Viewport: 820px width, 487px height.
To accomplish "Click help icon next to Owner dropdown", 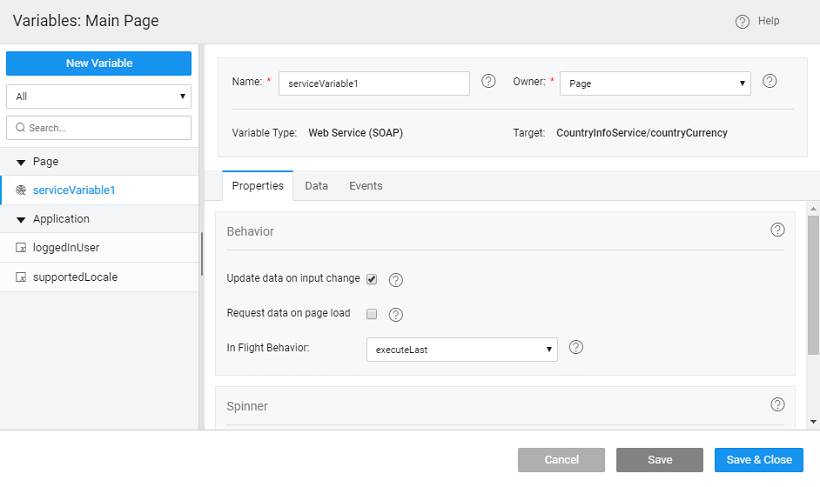I will [x=769, y=82].
